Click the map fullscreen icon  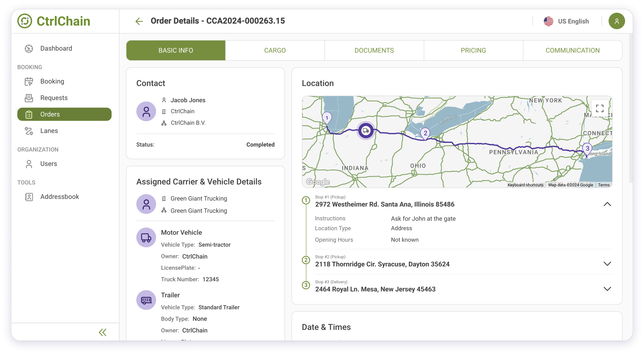click(x=599, y=109)
